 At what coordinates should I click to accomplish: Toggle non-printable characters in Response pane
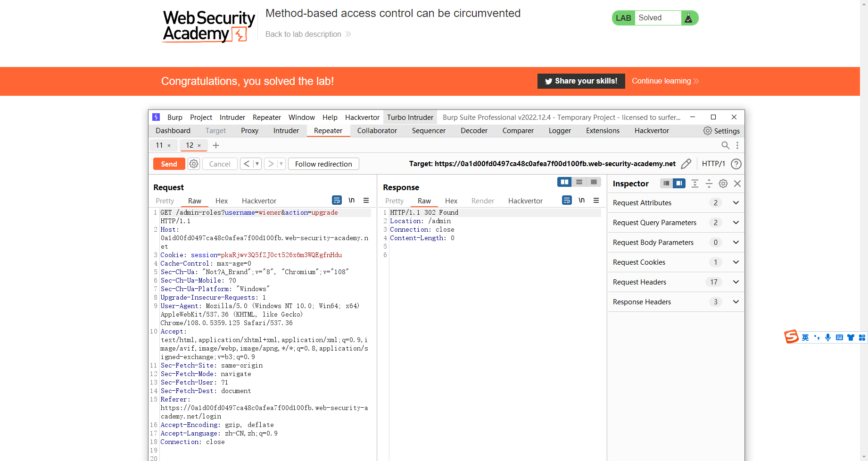pos(581,200)
